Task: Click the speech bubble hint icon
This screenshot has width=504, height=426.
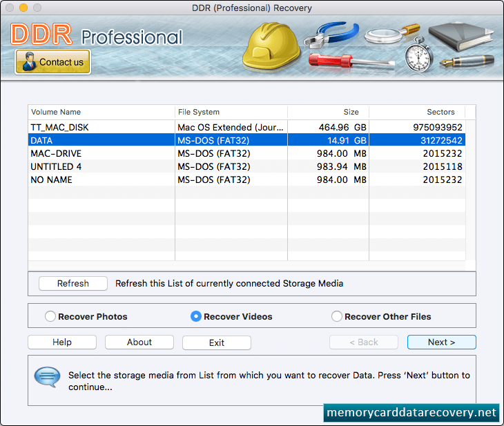Action: (47, 377)
